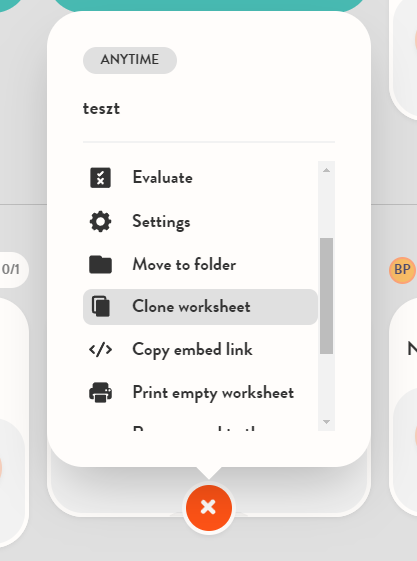
Task: Click the Evaluate checklist icon
Action: click(x=100, y=178)
